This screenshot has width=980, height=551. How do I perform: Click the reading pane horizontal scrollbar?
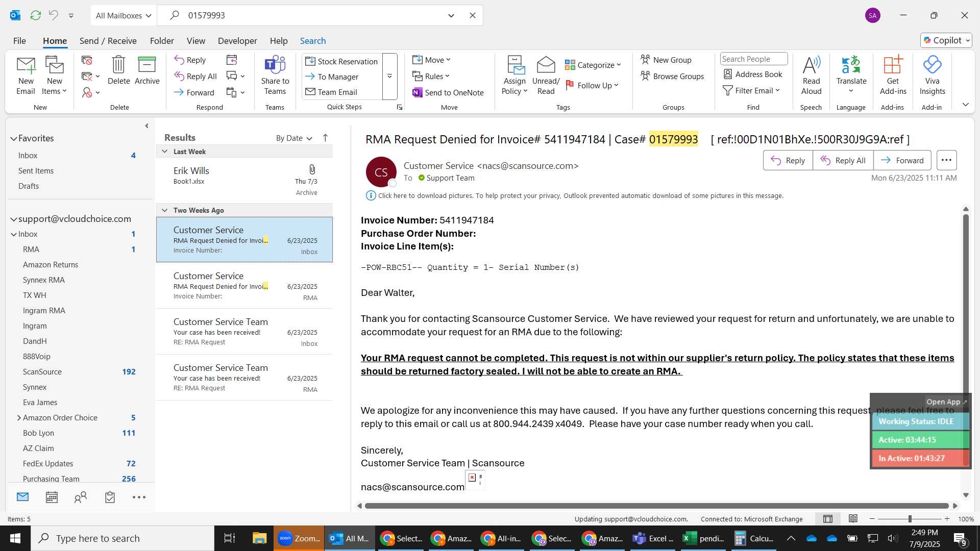(x=657, y=506)
